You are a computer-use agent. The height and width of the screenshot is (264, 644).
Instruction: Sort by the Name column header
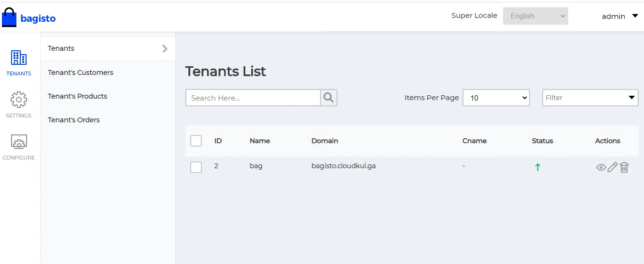260,141
